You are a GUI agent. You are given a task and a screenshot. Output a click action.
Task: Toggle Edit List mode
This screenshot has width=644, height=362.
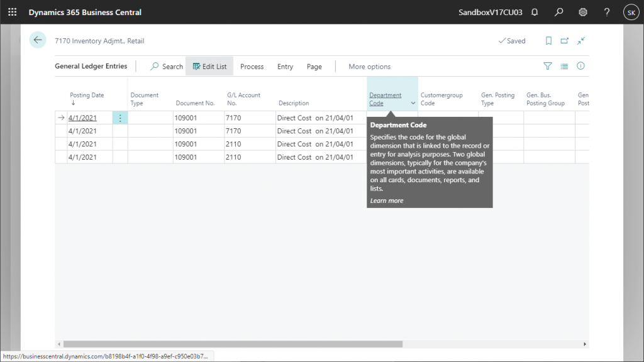(209, 67)
